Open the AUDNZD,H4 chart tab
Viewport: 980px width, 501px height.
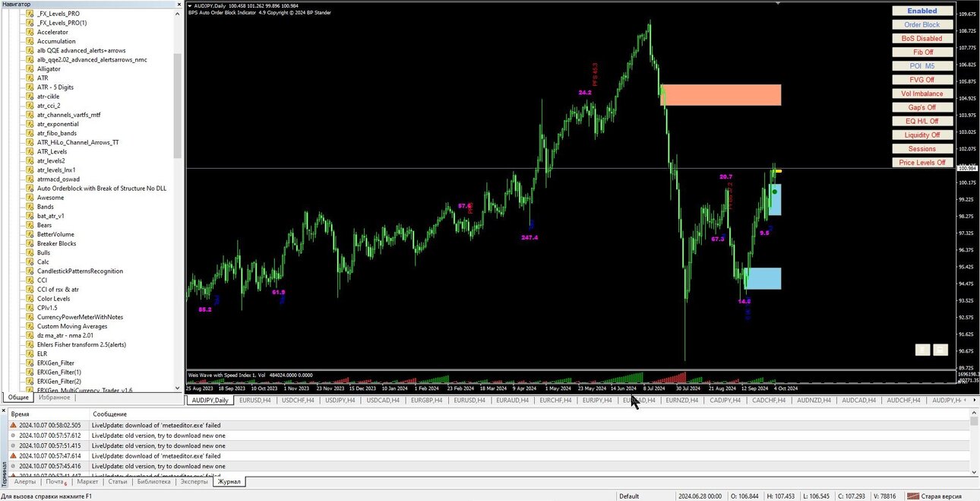coord(814,400)
